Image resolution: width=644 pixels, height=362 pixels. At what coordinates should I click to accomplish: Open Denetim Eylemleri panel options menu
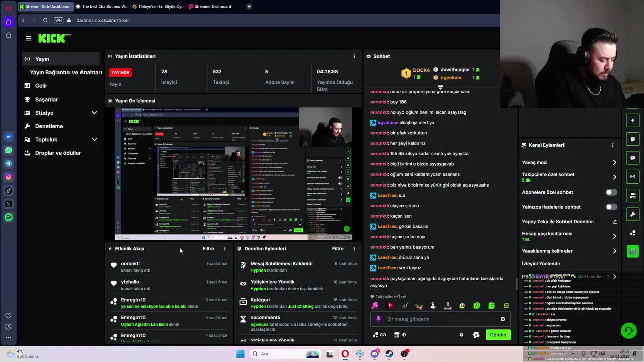(x=354, y=249)
